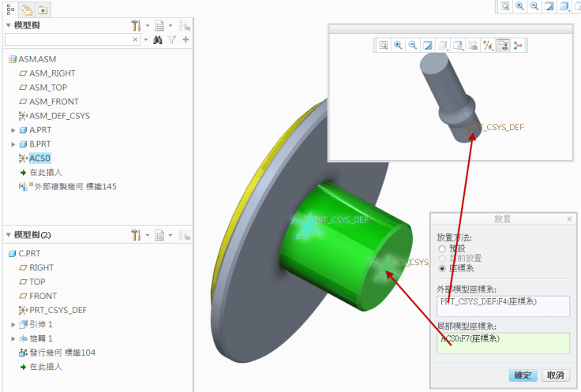Click the 確定 button in placement dialog
The height and width of the screenshot is (392, 581).
[523, 375]
